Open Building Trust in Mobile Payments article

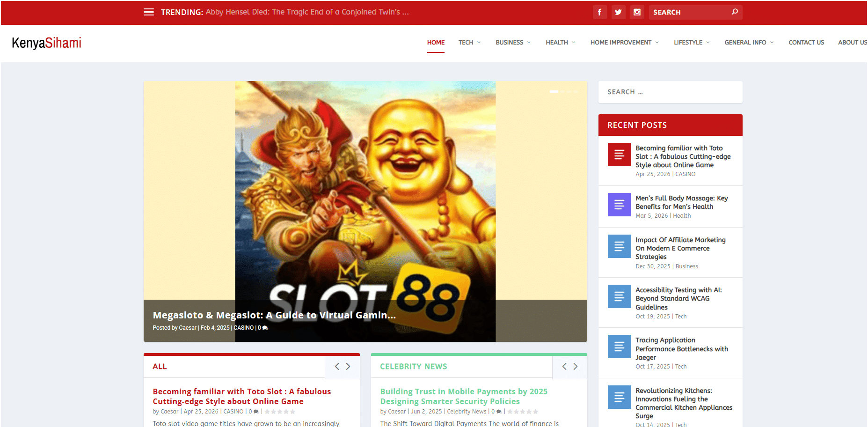(464, 397)
